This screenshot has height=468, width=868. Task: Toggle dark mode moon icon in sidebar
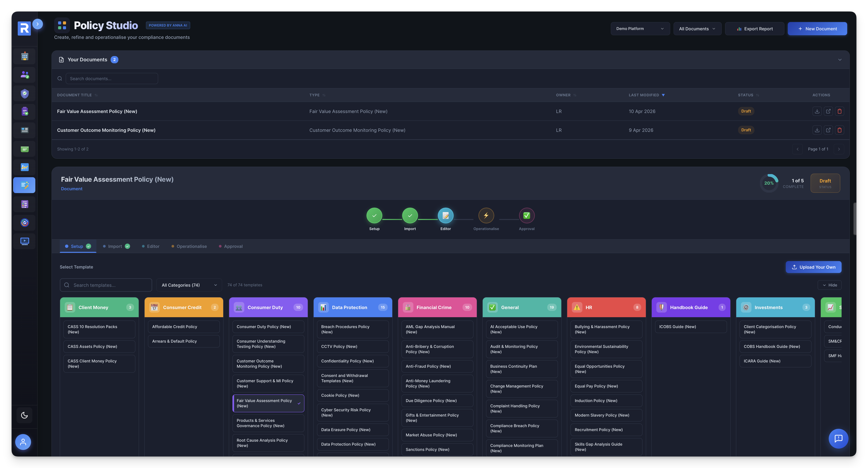point(24,415)
